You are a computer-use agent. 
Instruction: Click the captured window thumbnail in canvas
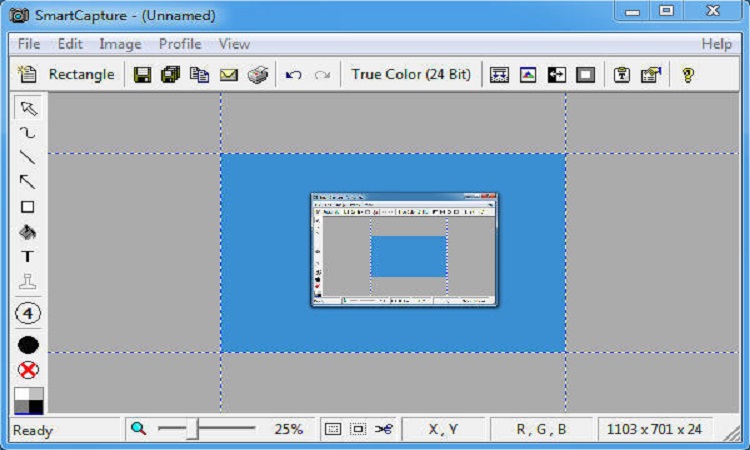click(x=404, y=249)
